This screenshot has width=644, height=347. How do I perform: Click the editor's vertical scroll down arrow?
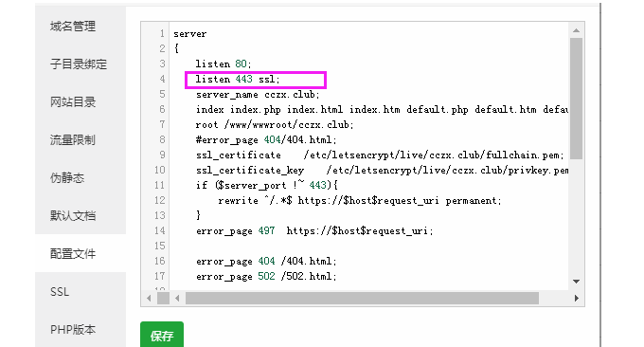point(576,282)
